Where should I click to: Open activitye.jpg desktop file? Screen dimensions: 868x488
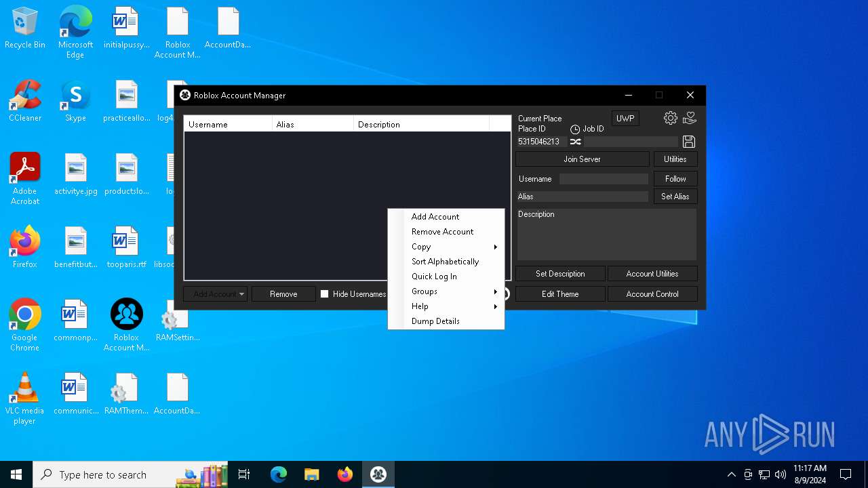tap(75, 174)
